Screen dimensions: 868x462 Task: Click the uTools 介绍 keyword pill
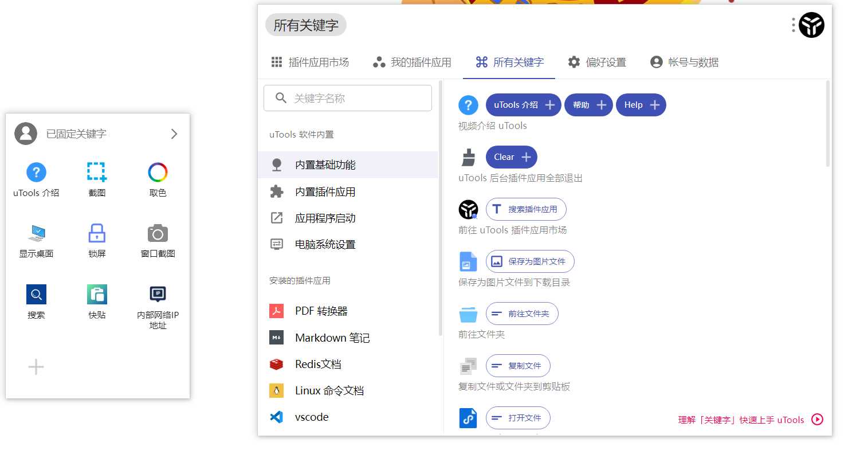(524, 105)
